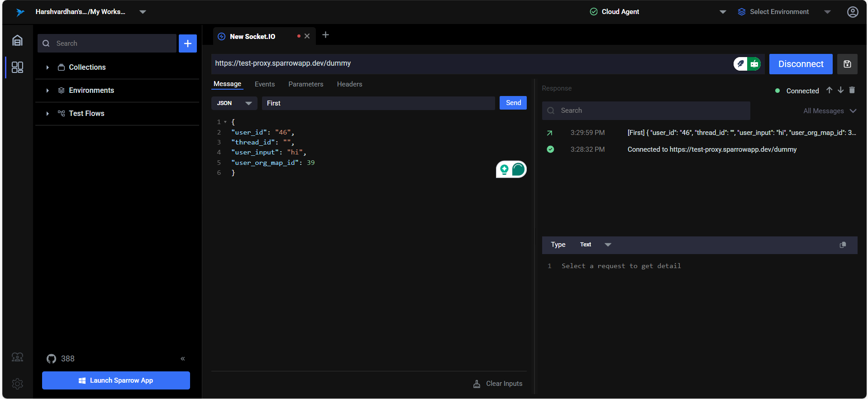Open the All Messages filter dropdown
This screenshot has height=399, width=868.
pyautogui.click(x=830, y=111)
